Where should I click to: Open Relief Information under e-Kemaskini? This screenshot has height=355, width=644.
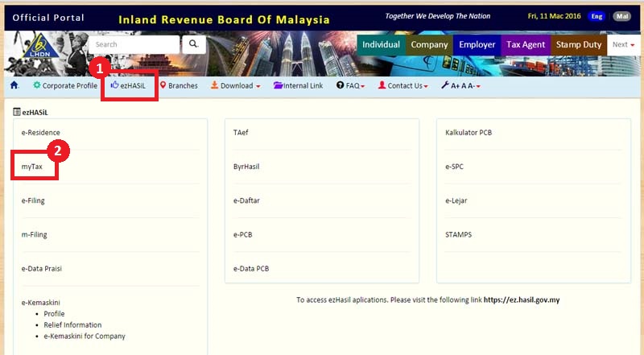pyautogui.click(x=72, y=324)
